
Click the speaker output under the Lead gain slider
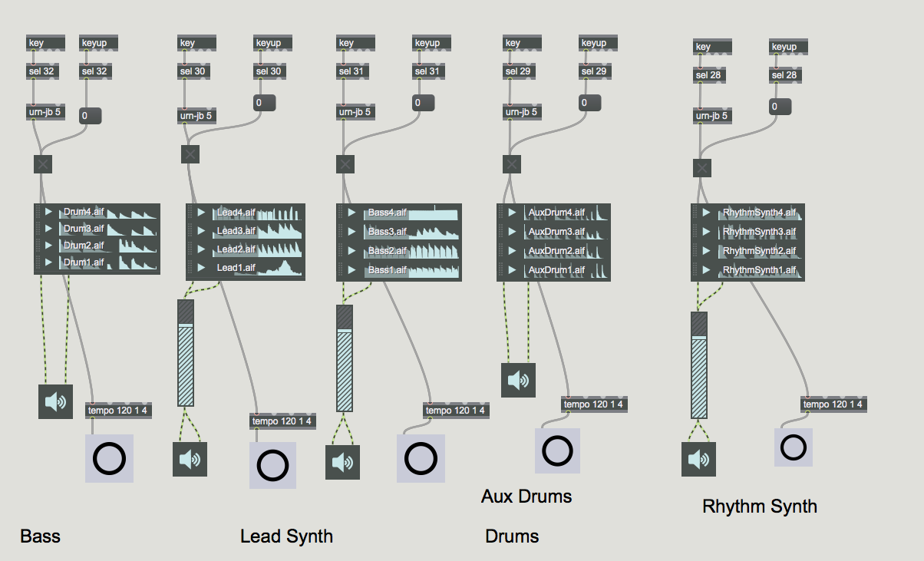pos(190,459)
